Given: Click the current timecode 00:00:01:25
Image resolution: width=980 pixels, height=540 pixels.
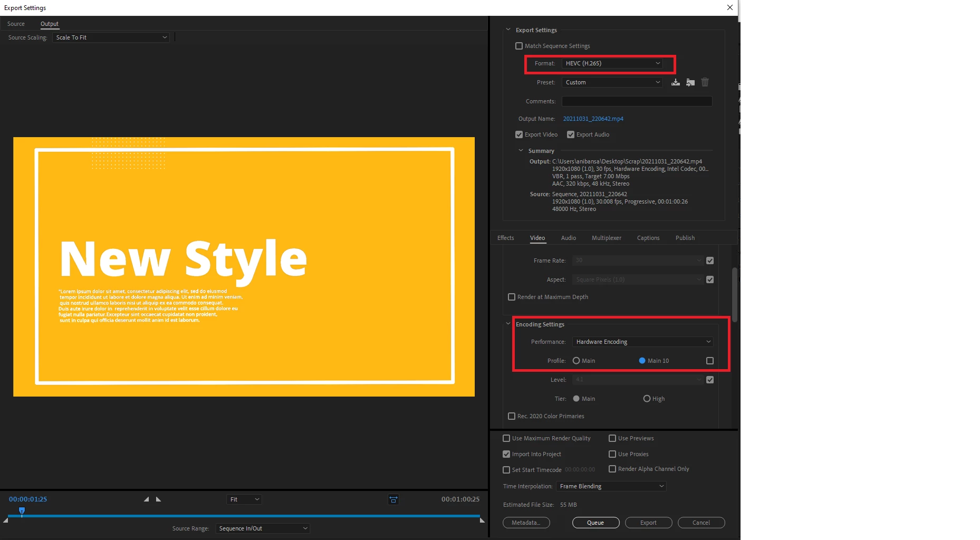Looking at the screenshot, I should coord(28,499).
